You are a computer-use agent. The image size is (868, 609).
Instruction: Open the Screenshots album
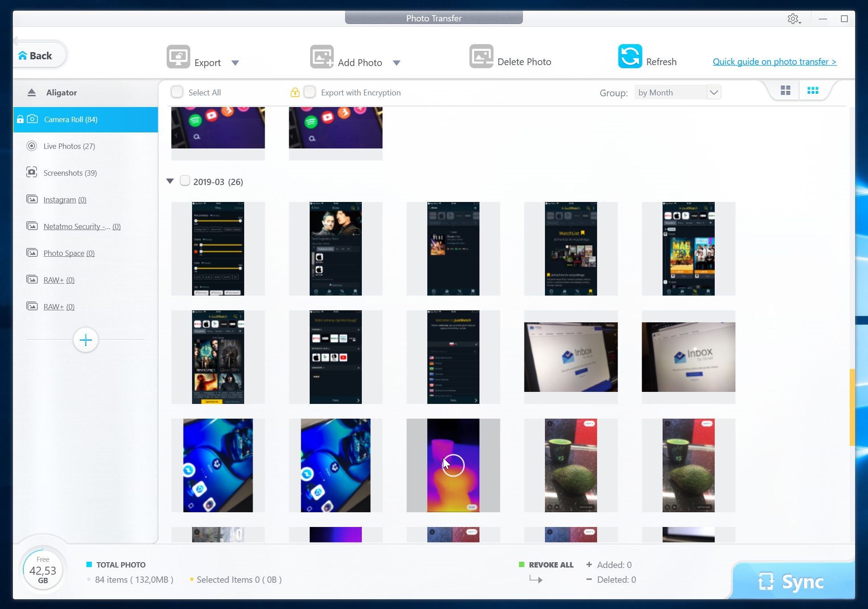70,173
